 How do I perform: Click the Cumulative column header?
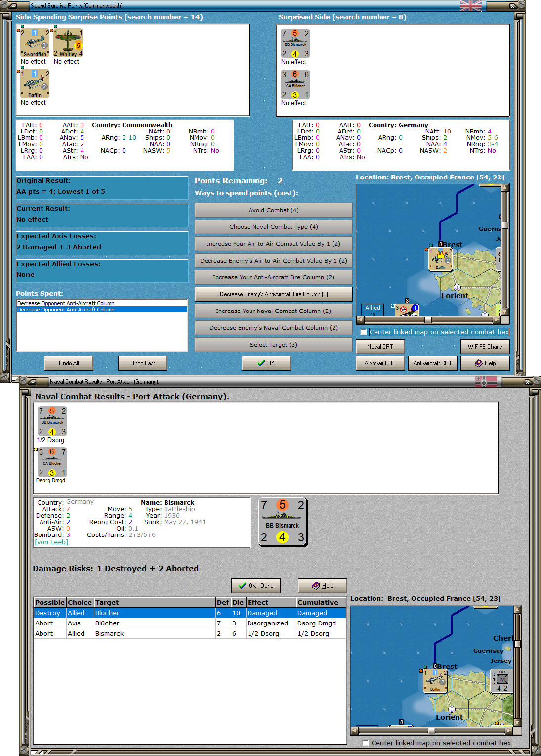pos(321,602)
